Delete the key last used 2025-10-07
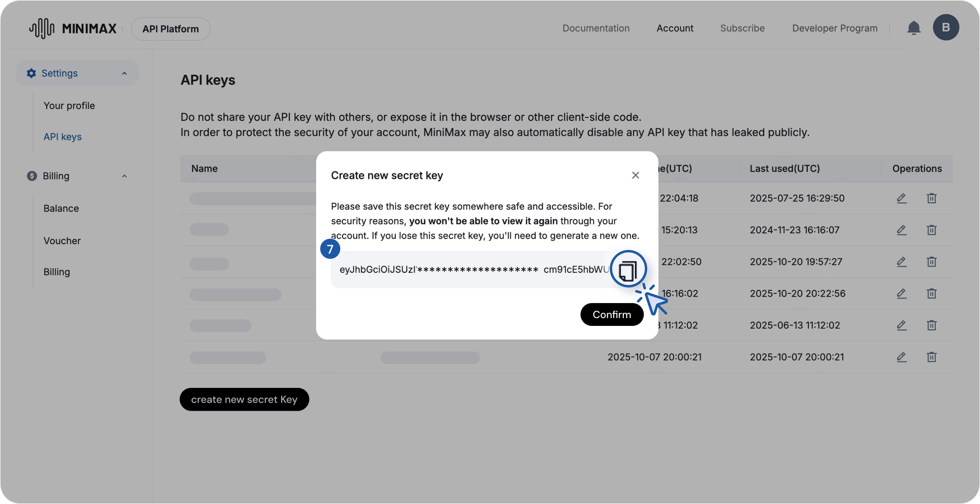This screenshot has height=504, width=980. tap(931, 357)
